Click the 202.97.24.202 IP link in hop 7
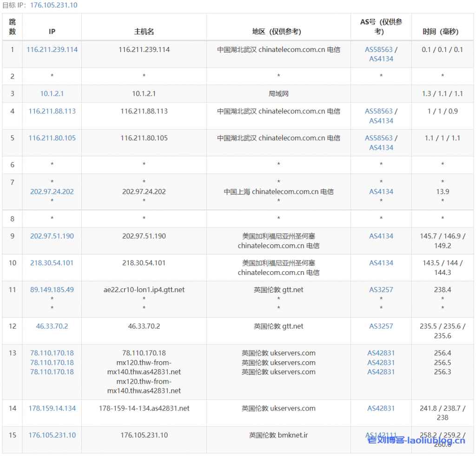This screenshot has width=476, height=456. pos(52,191)
